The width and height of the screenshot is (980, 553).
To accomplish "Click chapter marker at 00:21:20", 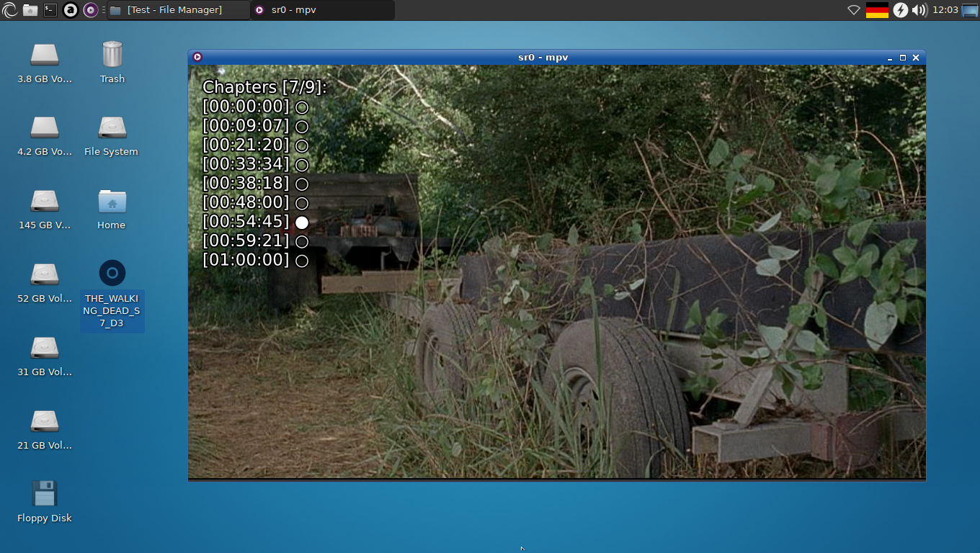I will pos(302,145).
